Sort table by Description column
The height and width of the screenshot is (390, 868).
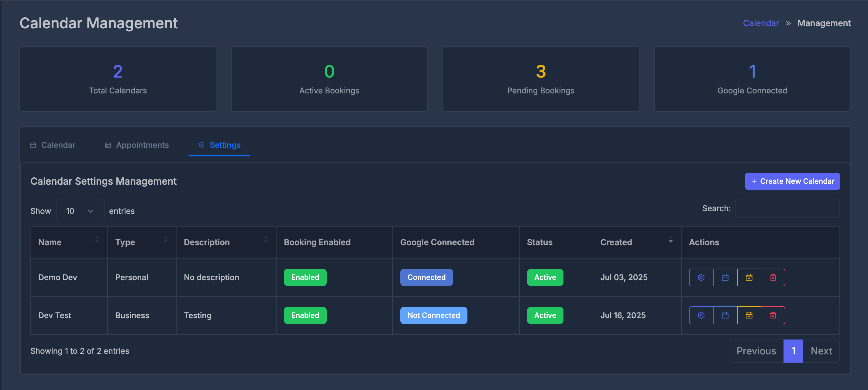coord(226,242)
